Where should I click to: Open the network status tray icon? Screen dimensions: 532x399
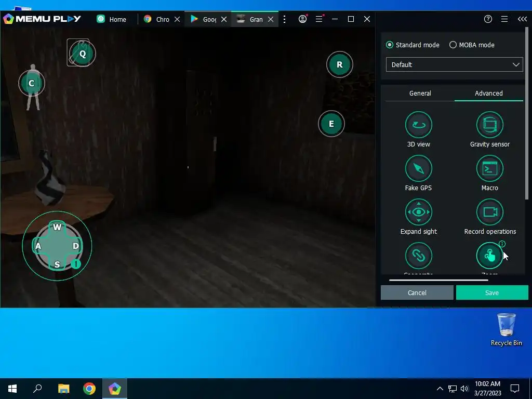(453, 389)
